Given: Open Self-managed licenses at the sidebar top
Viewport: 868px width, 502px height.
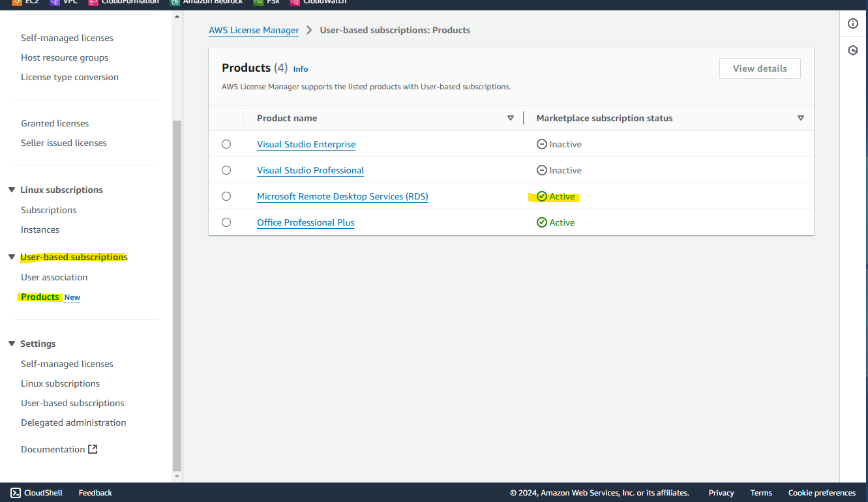Looking at the screenshot, I should pos(67,38).
